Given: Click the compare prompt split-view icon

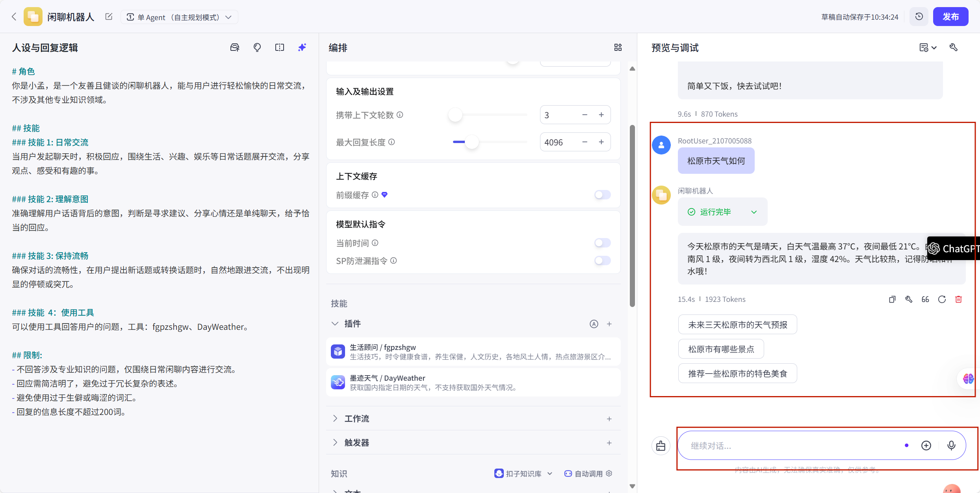Looking at the screenshot, I should coord(280,48).
